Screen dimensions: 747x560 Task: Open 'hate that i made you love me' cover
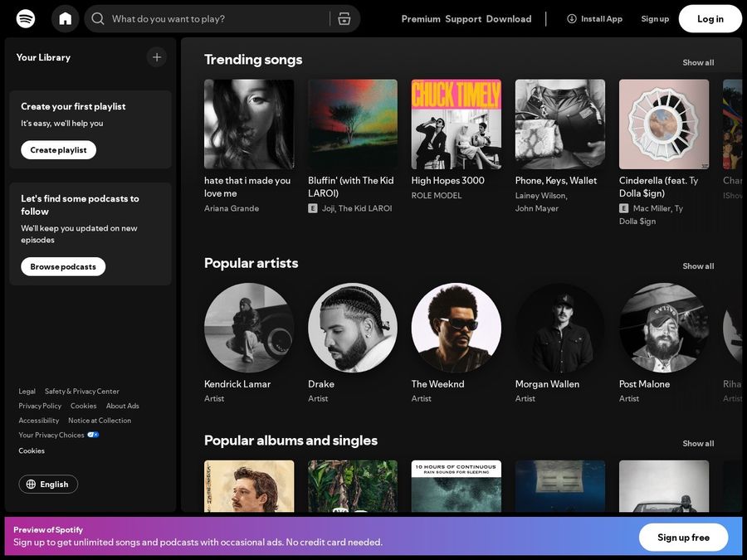pos(249,124)
